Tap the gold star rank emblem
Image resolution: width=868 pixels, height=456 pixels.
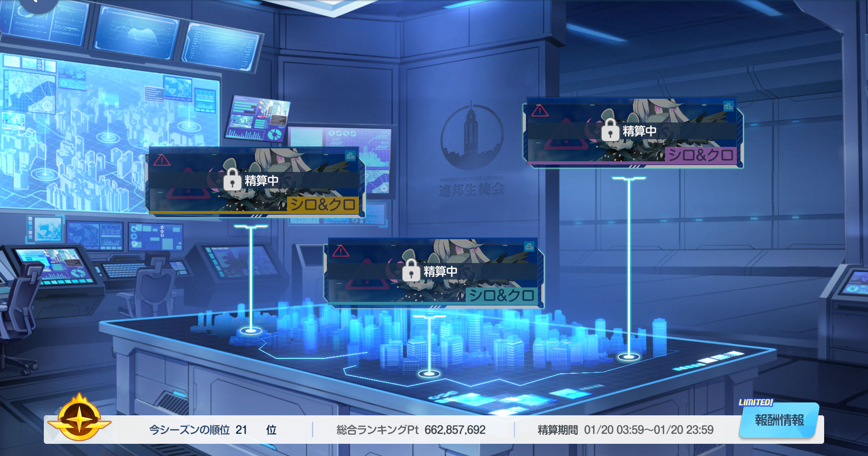pyautogui.click(x=80, y=418)
